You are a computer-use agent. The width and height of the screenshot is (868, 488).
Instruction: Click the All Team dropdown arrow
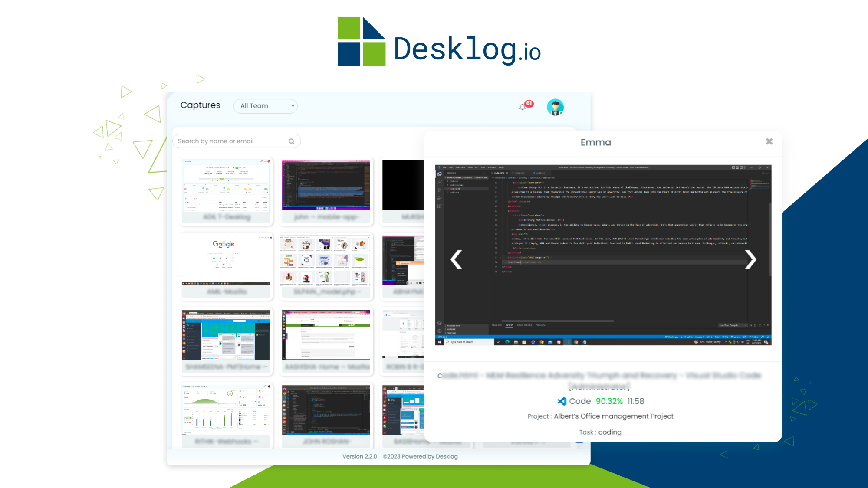pos(293,106)
